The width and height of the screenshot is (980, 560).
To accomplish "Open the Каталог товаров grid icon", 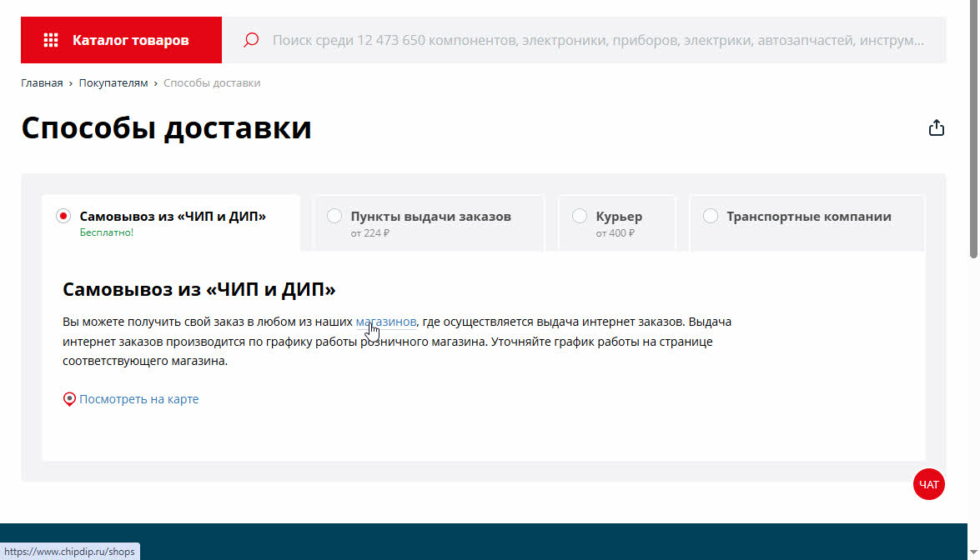I will (x=51, y=40).
